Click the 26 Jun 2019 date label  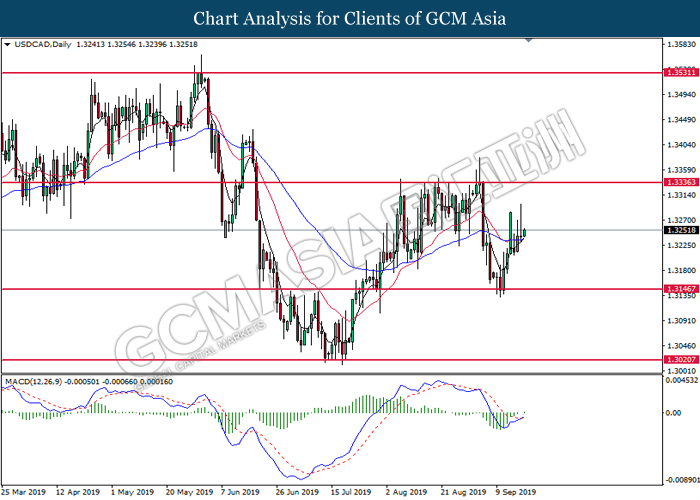[297, 492]
